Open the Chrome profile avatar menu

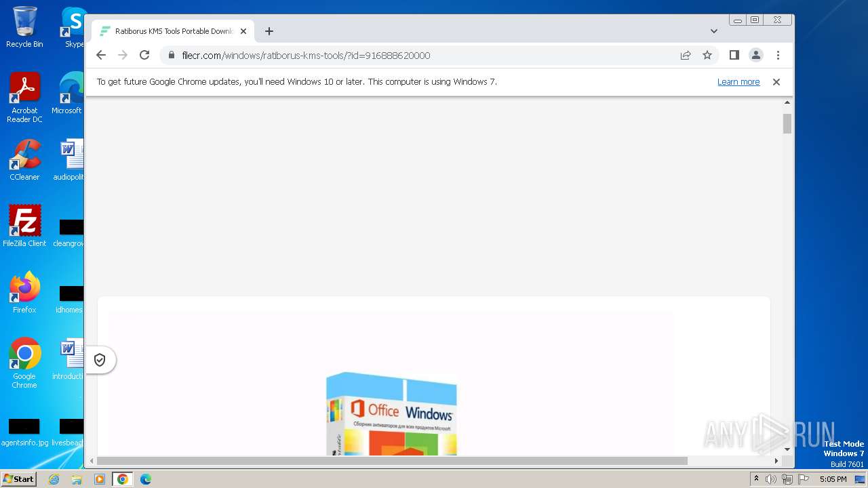pos(755,56)
